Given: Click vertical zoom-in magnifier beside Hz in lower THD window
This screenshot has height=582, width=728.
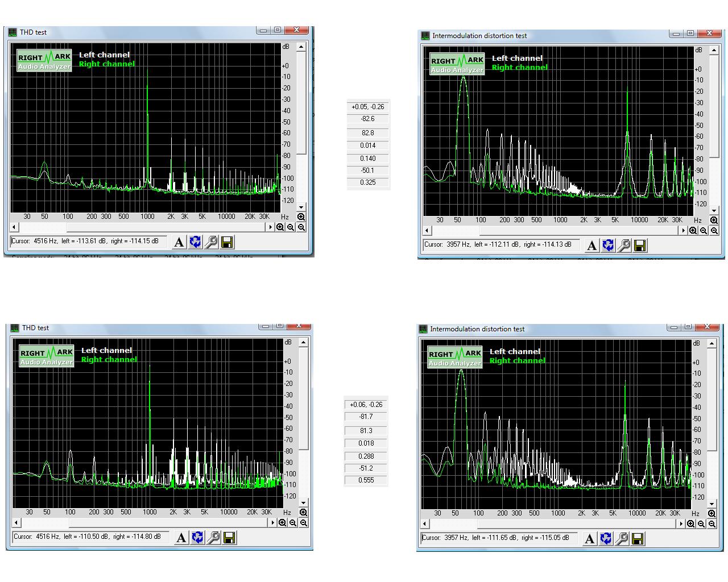Looking at the screenshot, I should click(304, 513).
